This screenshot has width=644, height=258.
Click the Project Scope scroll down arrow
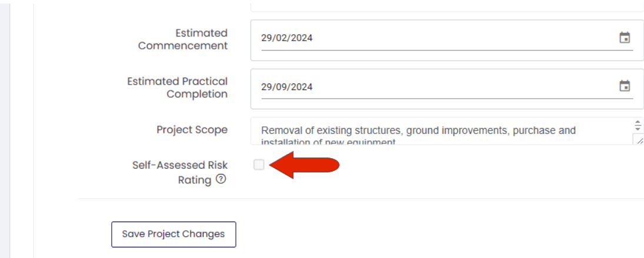tap(638, 128)
